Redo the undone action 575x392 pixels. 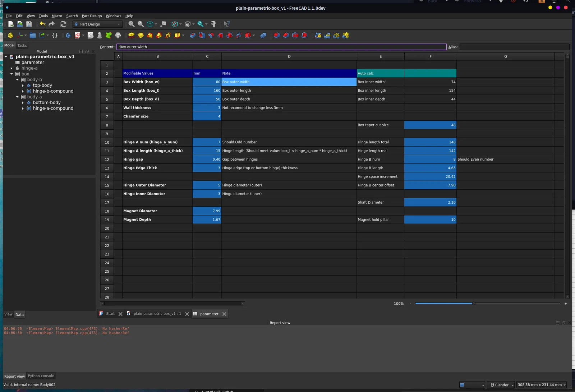point(52,24)
